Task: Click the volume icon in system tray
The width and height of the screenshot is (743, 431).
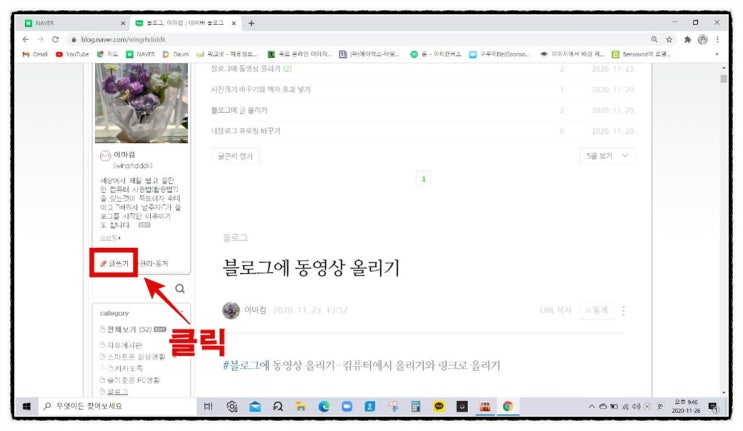Action: [x=636, y=406]
